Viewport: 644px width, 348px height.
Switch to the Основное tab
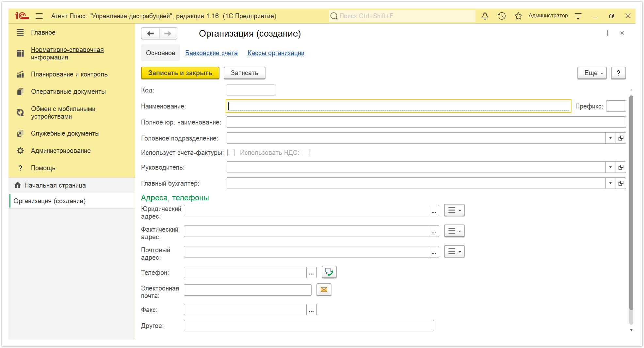tap(160, 53)
